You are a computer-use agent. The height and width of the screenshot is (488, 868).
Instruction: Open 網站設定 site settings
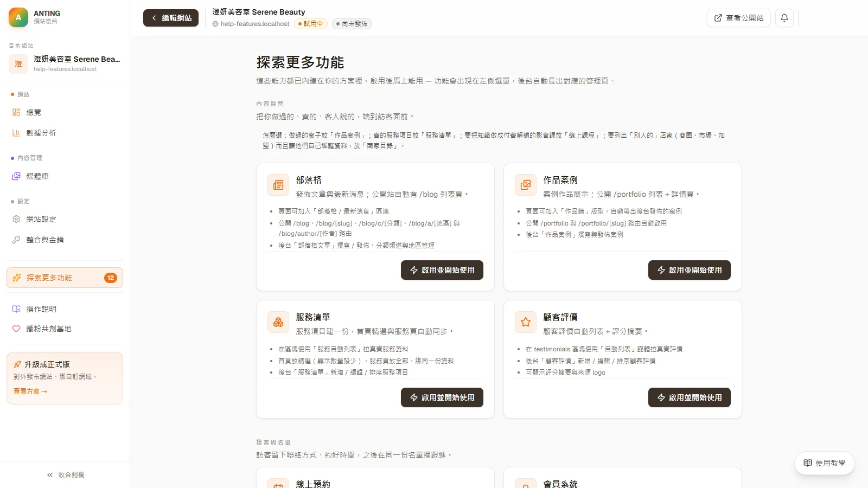click(65, 219)
